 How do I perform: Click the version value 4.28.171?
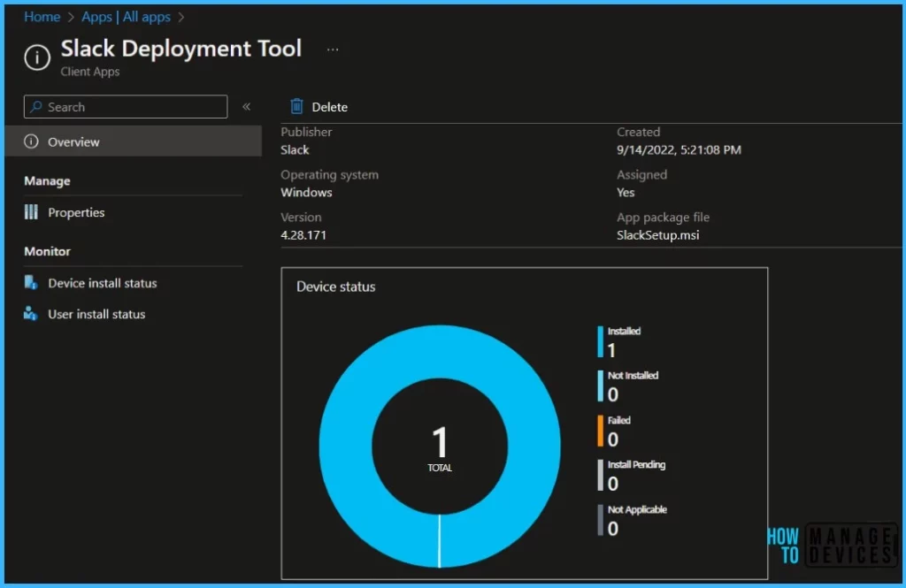(303, 235)
